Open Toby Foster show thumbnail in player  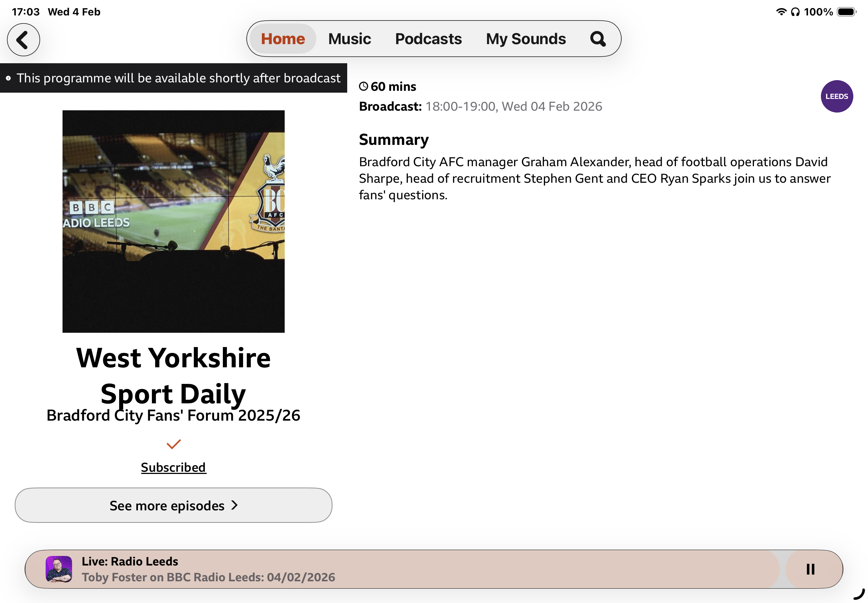(x=58, y=569)
